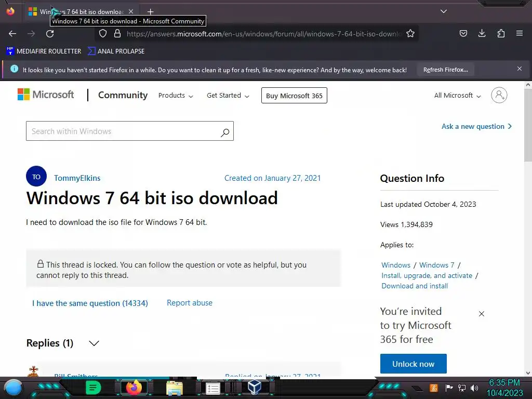The height and width of the screenshot is (399, 532).
Task: Open Download and install link
Action: tap(414, 286)
